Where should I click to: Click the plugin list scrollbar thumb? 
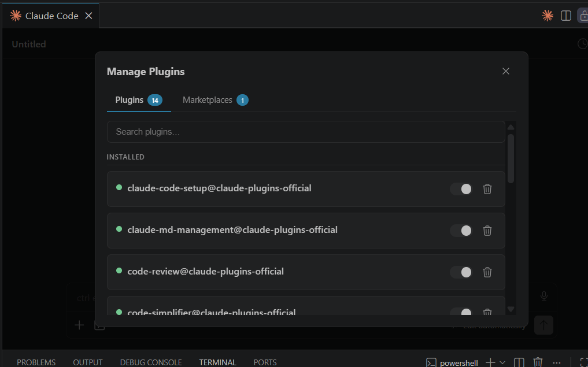[511, 158]
